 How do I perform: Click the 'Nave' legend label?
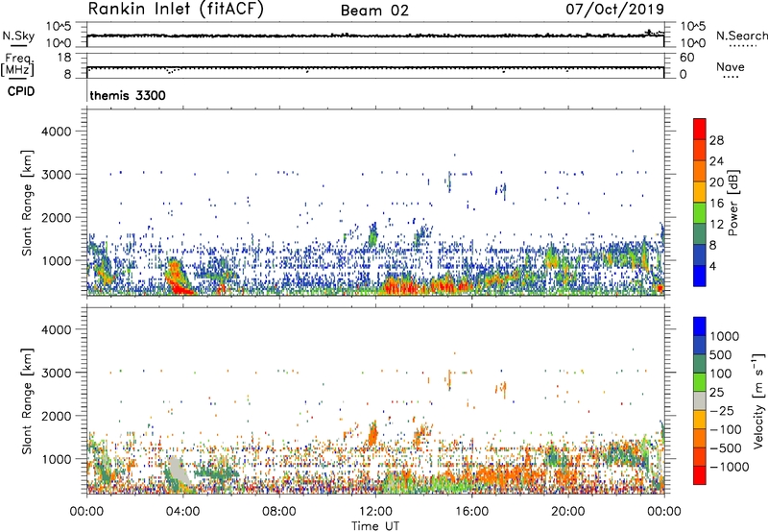coord(731,66)
